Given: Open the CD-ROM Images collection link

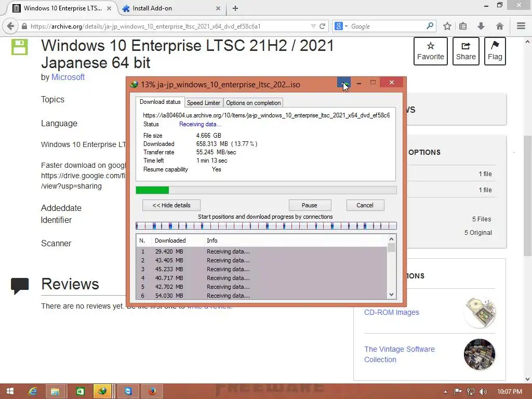Looking at the screenshot, I should click(392, 312).
